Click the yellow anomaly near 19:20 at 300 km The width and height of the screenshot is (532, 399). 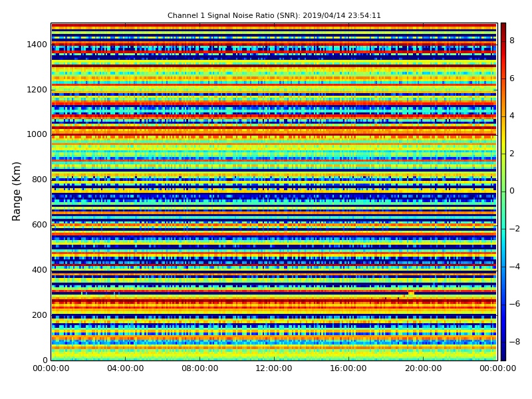click(x=411, y=293)
